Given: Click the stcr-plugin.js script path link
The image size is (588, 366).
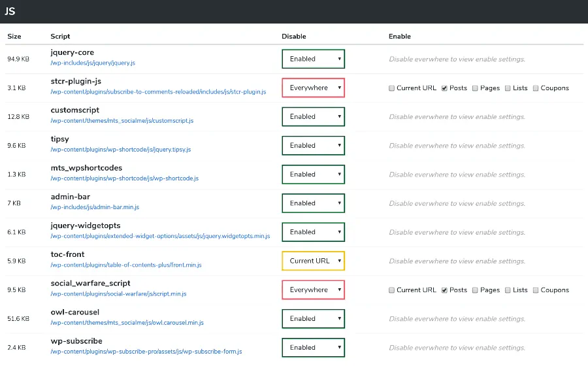Looking at the screenshot, I should 158,92.
